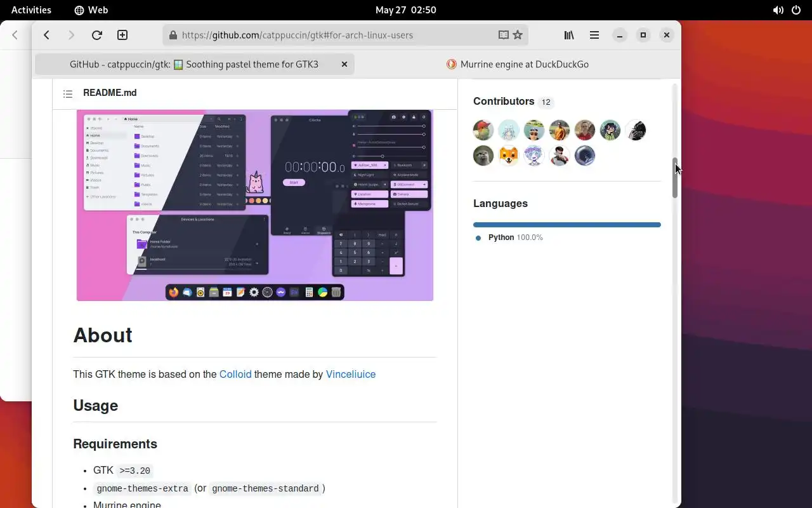Open the third contributor avatar in top row
The image size is (812, 508).
534,130
